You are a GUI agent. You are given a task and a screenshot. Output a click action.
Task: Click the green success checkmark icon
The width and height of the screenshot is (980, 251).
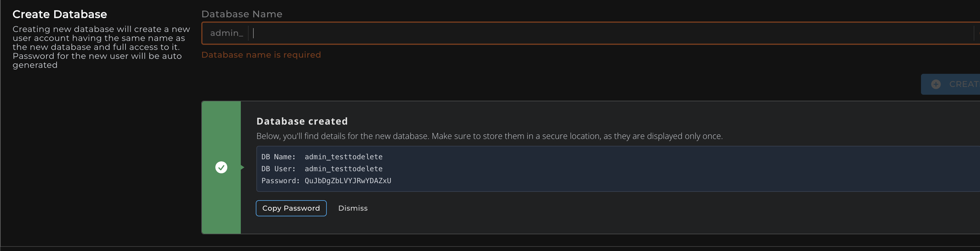pyautogui.click(x=221, y=167)
